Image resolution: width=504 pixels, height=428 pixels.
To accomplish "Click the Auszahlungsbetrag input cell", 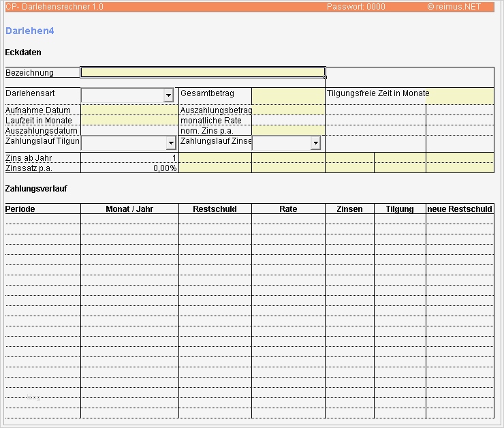I will pos(288,110).
